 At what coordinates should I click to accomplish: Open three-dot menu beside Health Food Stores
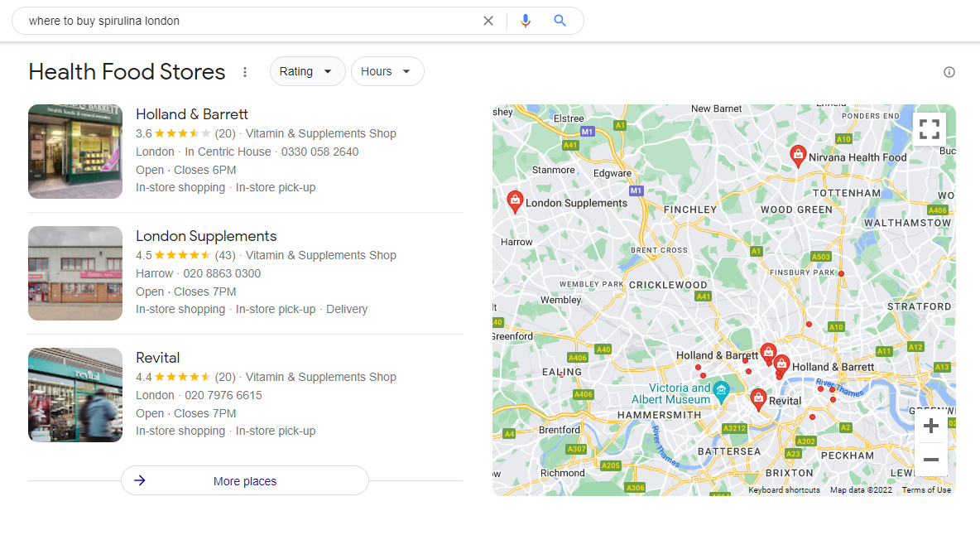click(245, 72)
